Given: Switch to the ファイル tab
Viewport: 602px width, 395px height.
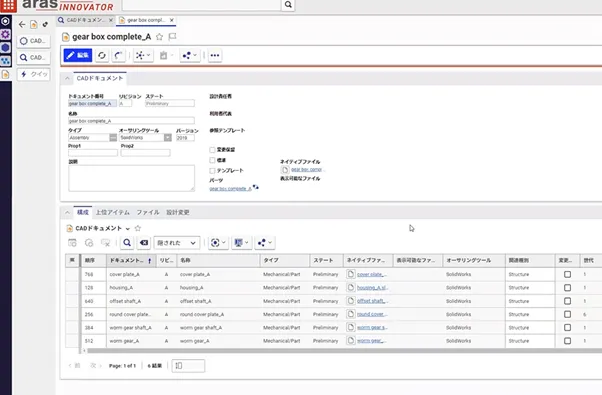Looking at the screenshot, I should click(148, 212).
